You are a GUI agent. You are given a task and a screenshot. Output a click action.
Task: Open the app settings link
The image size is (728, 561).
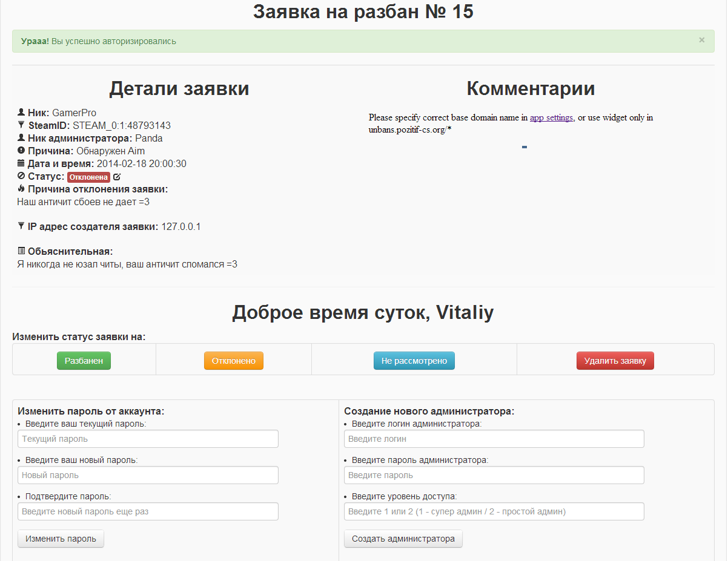(x=551, y=117)
